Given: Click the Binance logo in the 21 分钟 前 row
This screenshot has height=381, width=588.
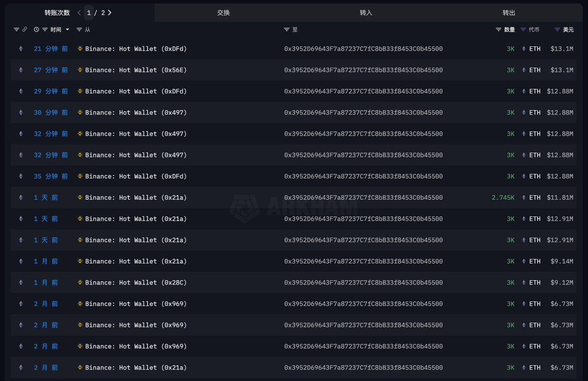Looking at the screenshot, I should [x=80, y=49].
